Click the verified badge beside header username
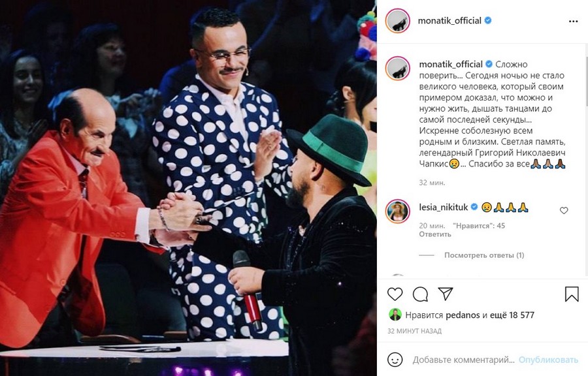 [488, 21]
